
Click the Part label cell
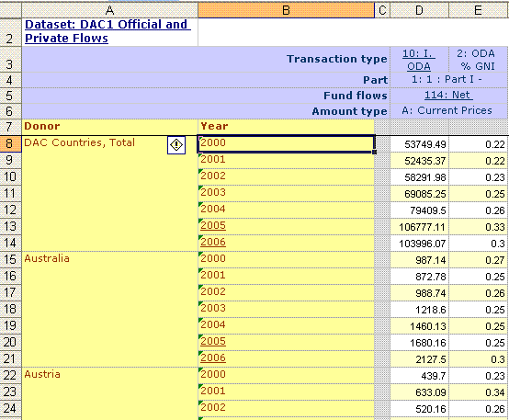[x=375, y=80]
